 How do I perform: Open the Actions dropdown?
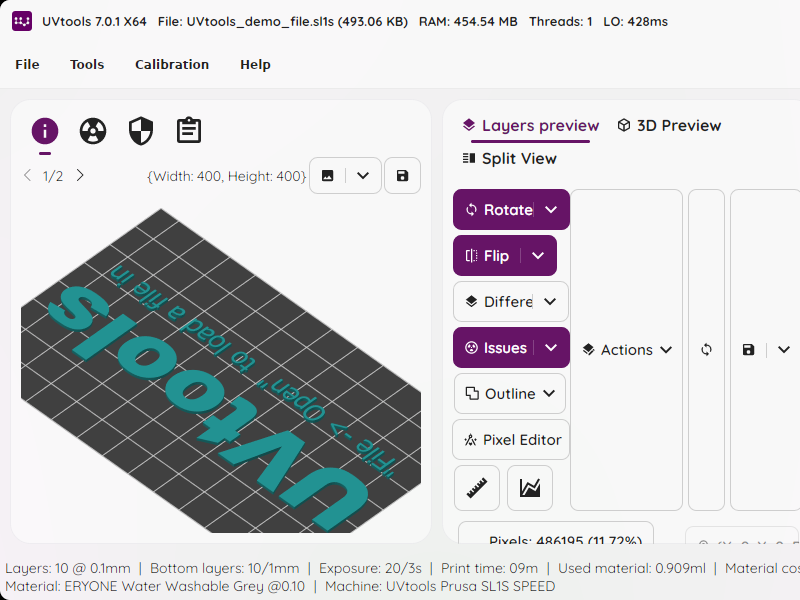pos(627,349)
